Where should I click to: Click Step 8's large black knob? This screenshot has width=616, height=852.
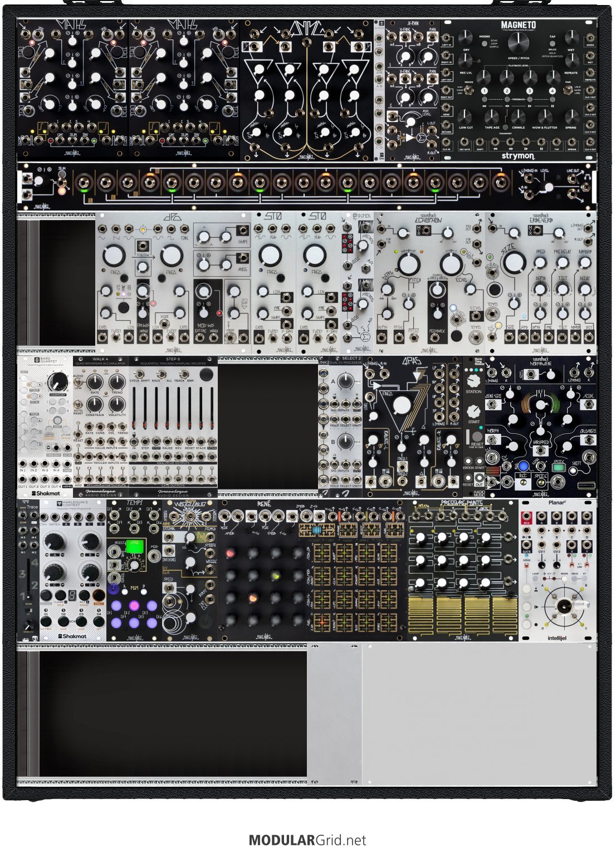(x=207, y=374)
